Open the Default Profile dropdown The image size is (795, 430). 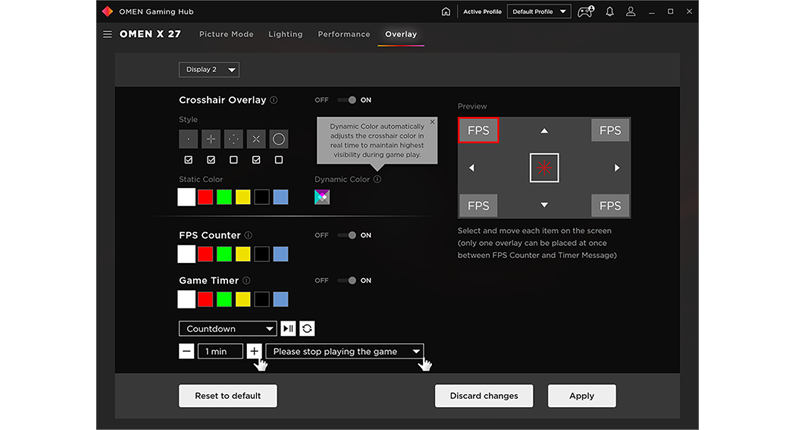click(539, 12)
